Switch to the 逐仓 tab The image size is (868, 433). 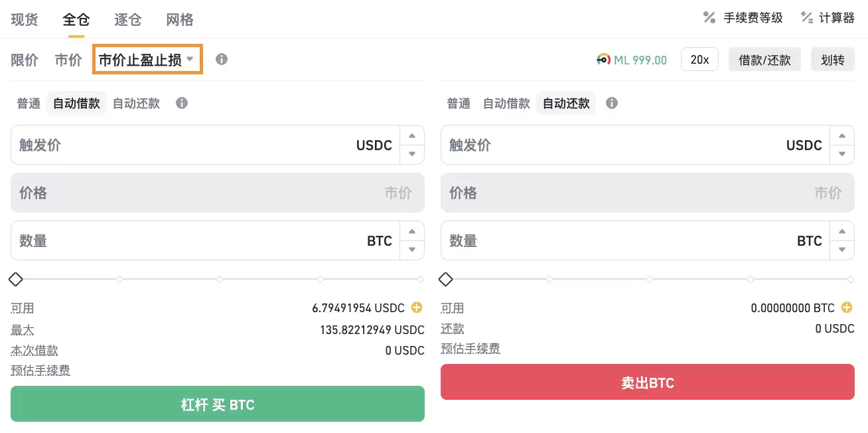point(127,19)
